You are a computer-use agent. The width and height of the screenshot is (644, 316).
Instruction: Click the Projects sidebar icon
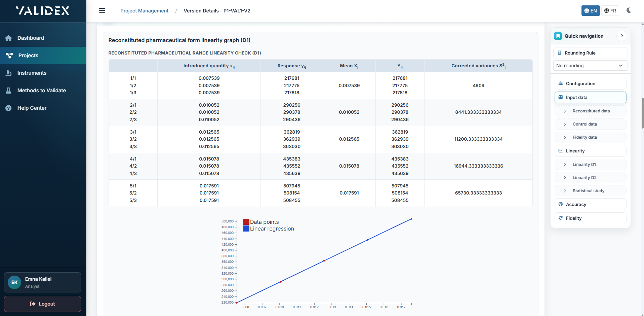tap(9, 56)
